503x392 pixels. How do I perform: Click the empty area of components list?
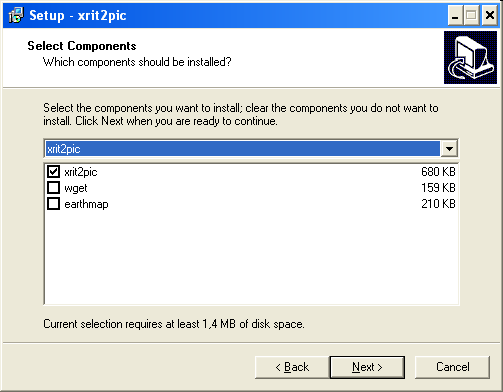(x=251, y=258)
